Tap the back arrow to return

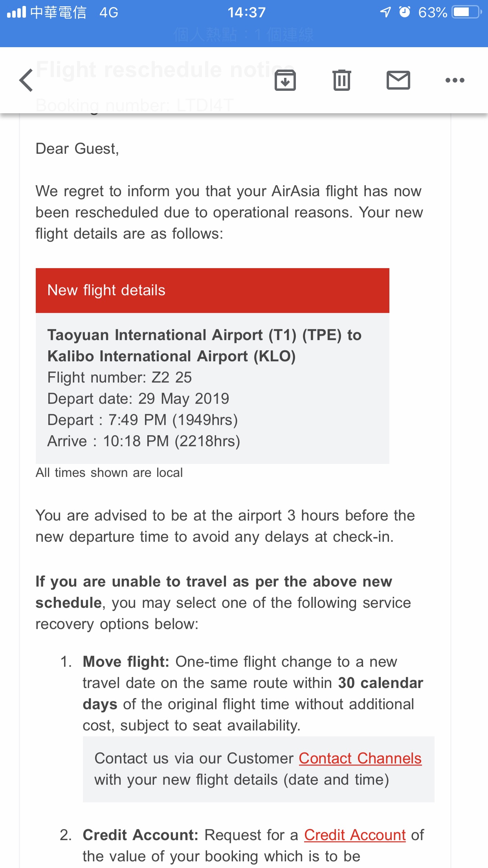26,80
